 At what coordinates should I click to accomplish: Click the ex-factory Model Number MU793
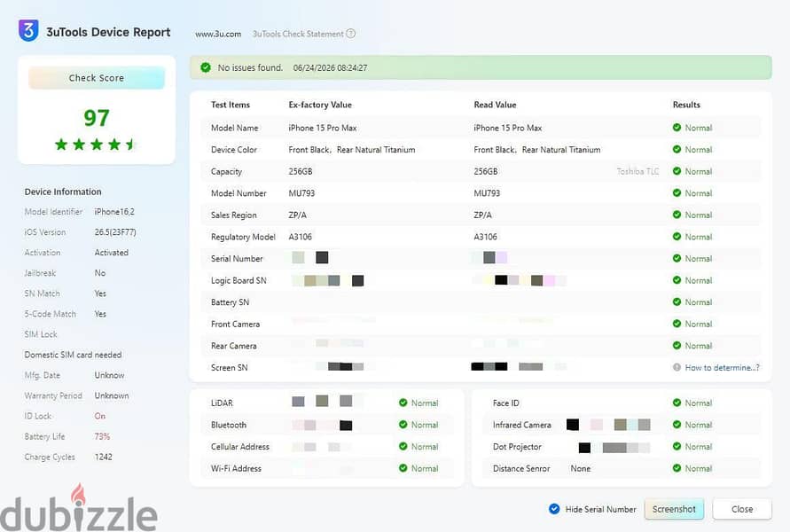(301, 193)
